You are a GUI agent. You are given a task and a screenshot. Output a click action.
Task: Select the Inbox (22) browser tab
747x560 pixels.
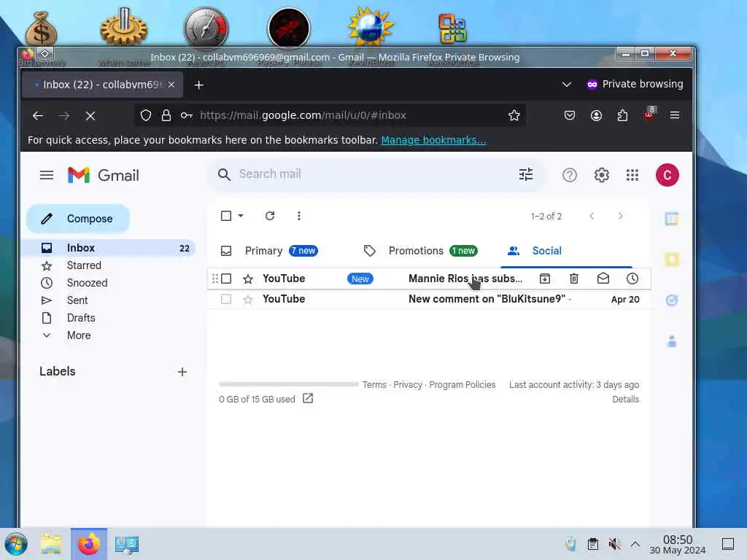point(102,85)
